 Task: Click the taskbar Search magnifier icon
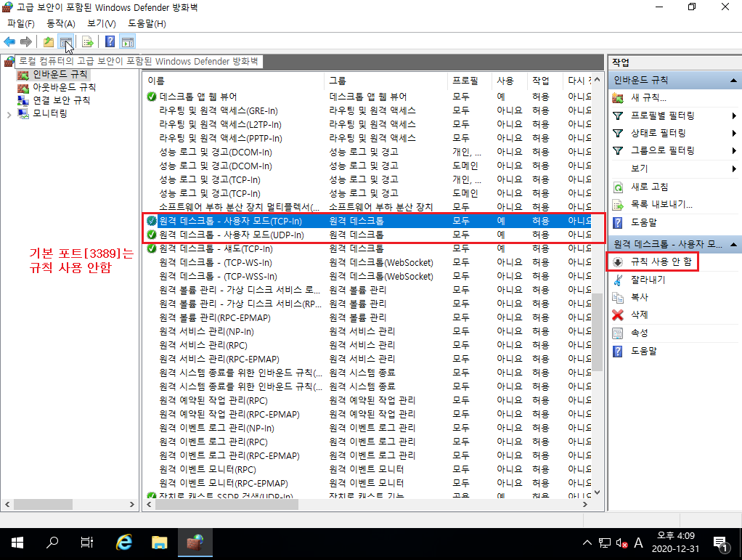(x=52, y=543)
